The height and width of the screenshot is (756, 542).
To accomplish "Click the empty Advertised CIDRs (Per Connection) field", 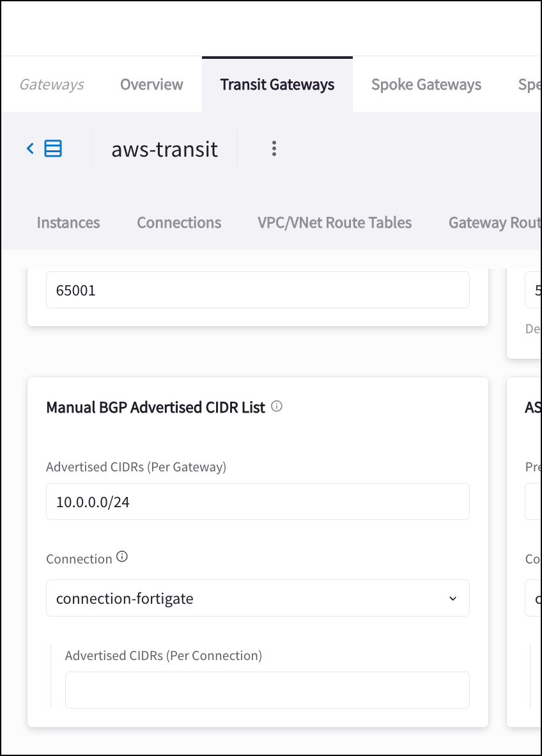I will (x=267, y=689).
